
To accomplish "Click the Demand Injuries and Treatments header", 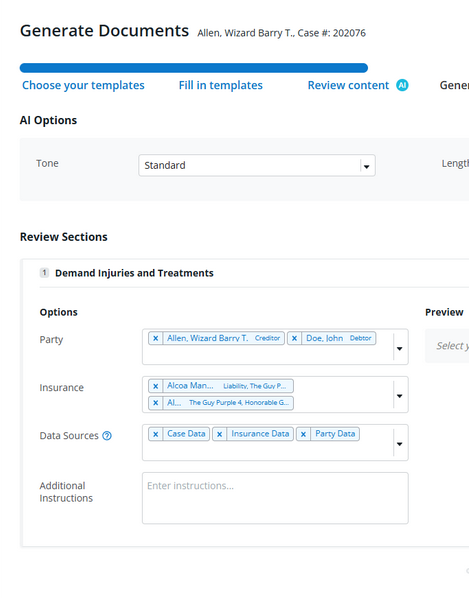I will pos(134,273).
